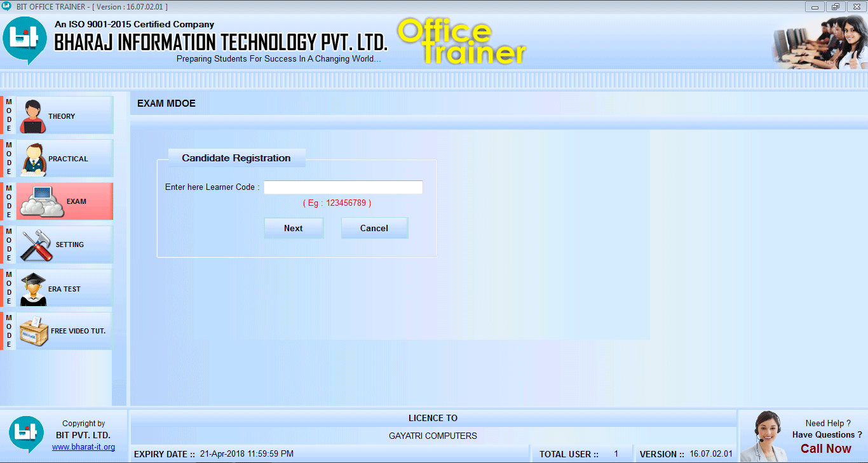Switch to THEORY mode
The height and width of the screenshot is (463, 868).
tap(62, 116)
